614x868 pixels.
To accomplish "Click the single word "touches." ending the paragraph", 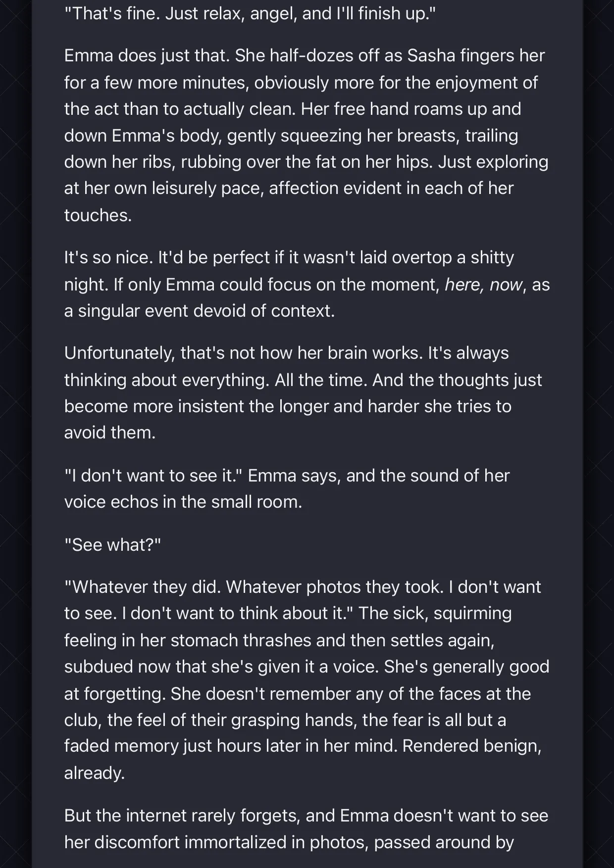I will (x=98, y=215).
